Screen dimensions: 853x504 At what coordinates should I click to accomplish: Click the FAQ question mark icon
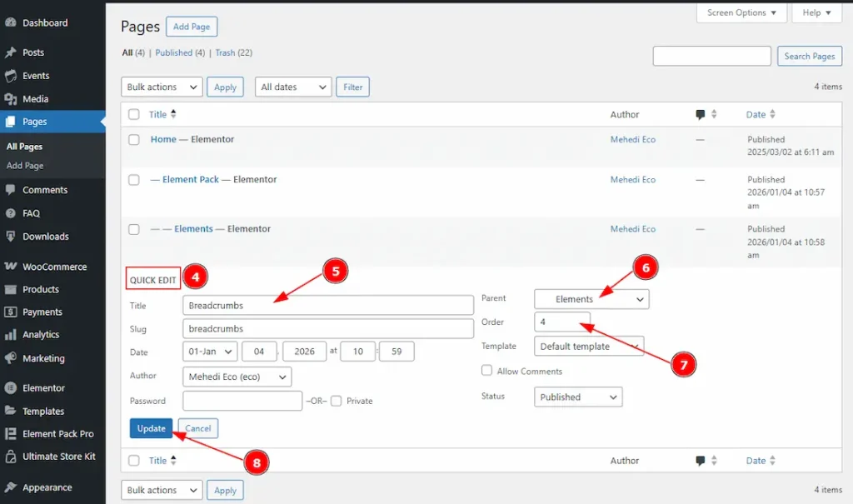point(10,213)
